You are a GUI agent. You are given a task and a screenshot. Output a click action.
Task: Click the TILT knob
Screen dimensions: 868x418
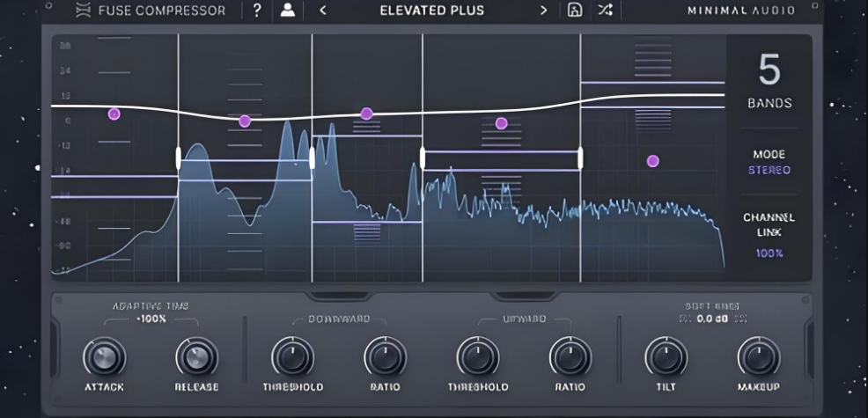coord(666,357)
